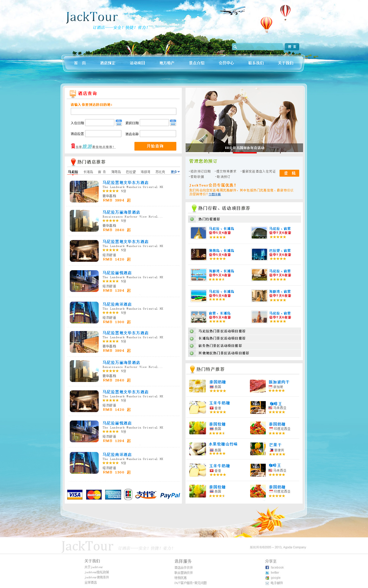Open the 重新发送酒店入住凭证 link
The height and width of the screenshot is (588, 368).
tap(258, 172)
